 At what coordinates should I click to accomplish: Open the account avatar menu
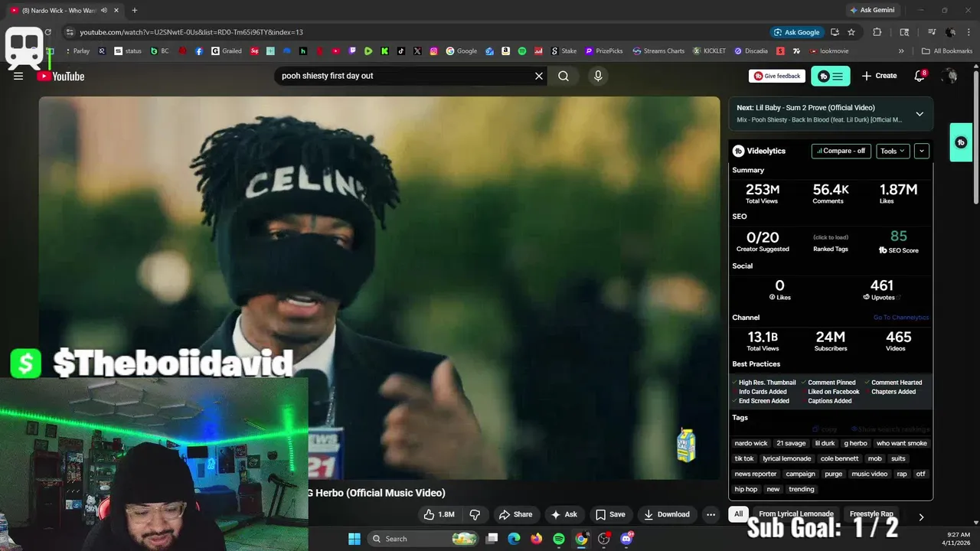(x=950, y=76)
